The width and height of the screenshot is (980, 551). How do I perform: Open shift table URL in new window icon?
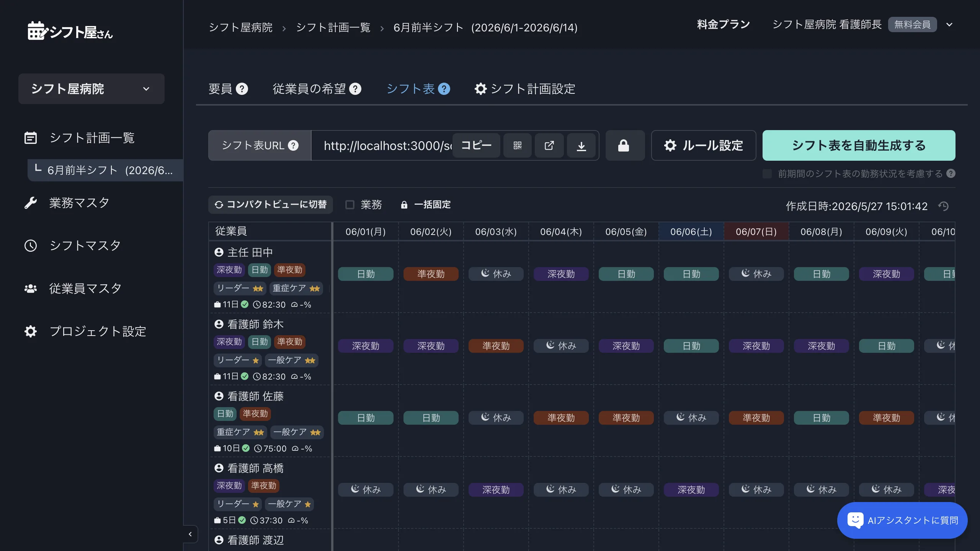pos(549,145)
